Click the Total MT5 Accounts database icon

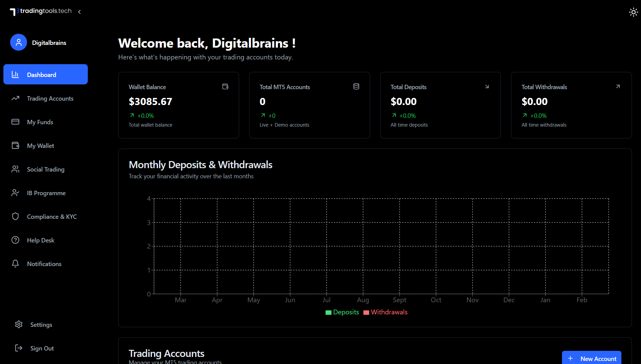356,87
